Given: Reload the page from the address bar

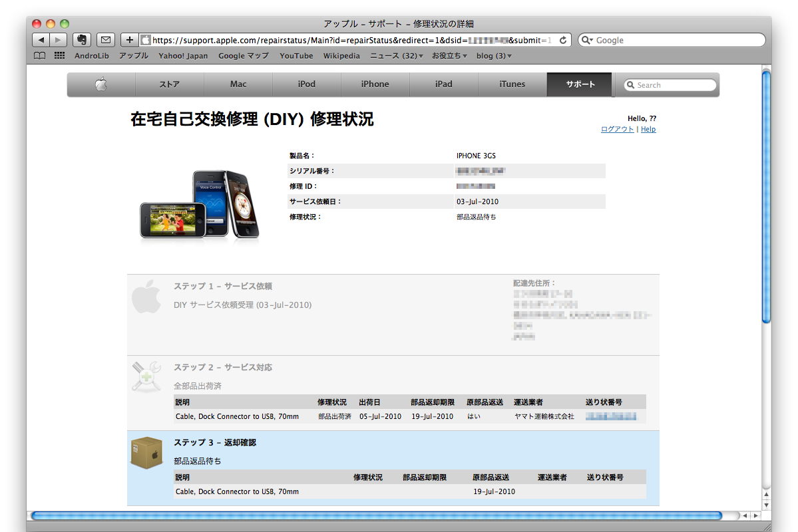Looking at the screenshot, I should [563, 40].
